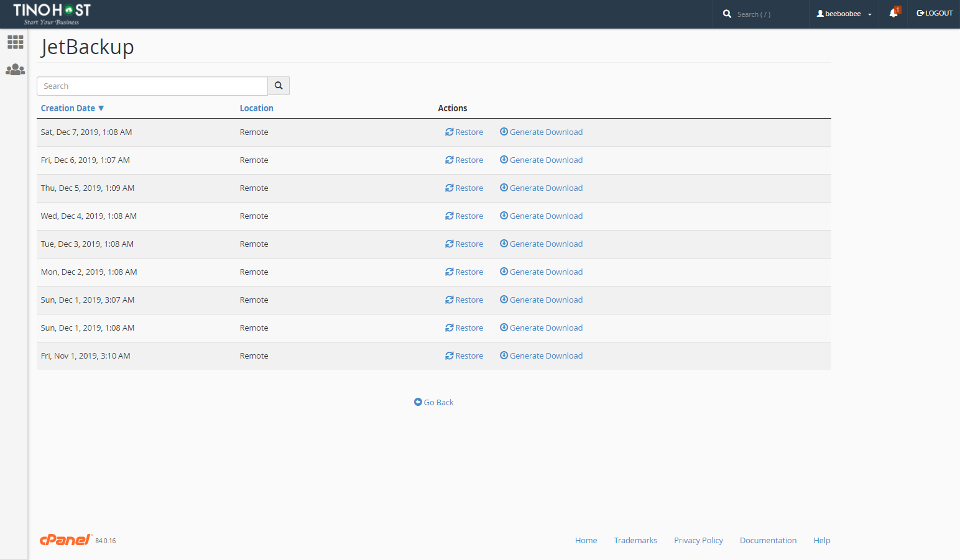Click the Go Back link
960x560 pixels.
(x=433, y=402)
